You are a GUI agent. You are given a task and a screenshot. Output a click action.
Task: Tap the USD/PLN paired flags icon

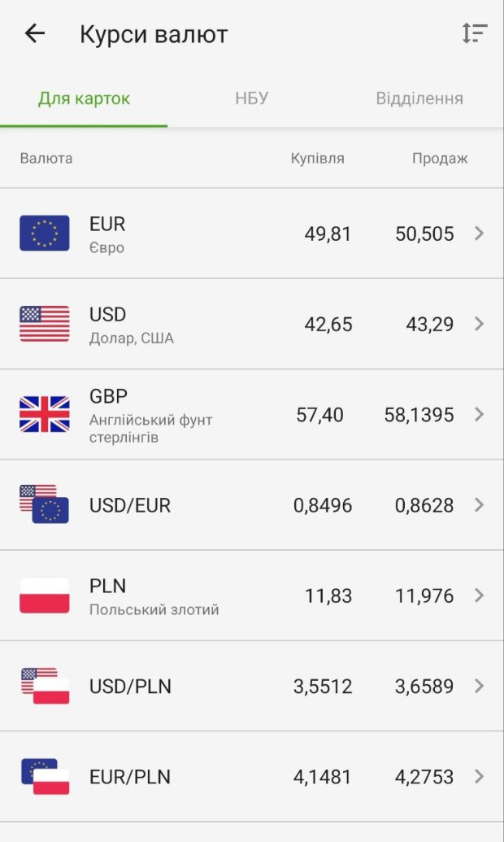45,686
